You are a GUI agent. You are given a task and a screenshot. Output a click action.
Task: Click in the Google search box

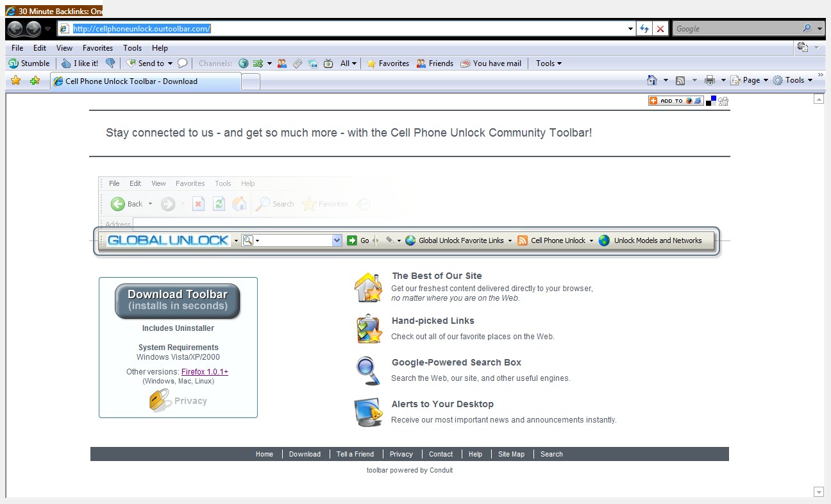(736, 29)
